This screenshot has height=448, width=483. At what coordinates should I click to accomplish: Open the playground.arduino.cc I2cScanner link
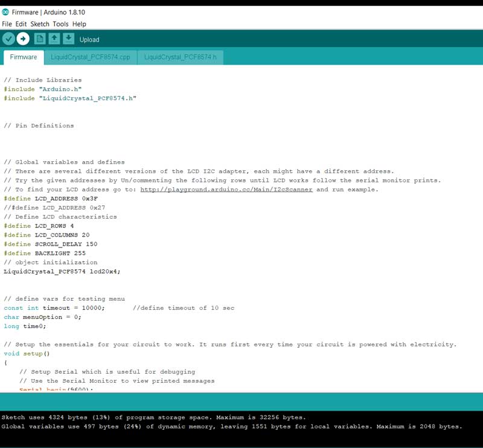226,190
